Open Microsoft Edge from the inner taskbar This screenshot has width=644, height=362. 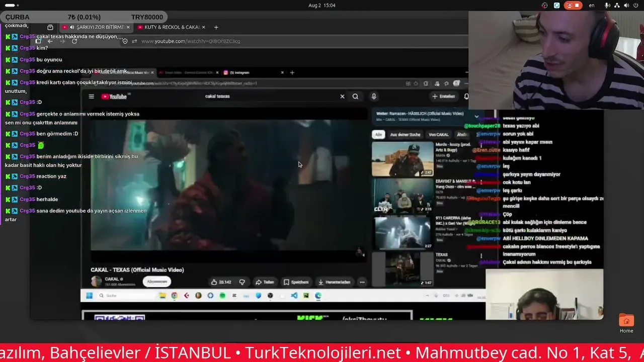click(x=318, y=296)
